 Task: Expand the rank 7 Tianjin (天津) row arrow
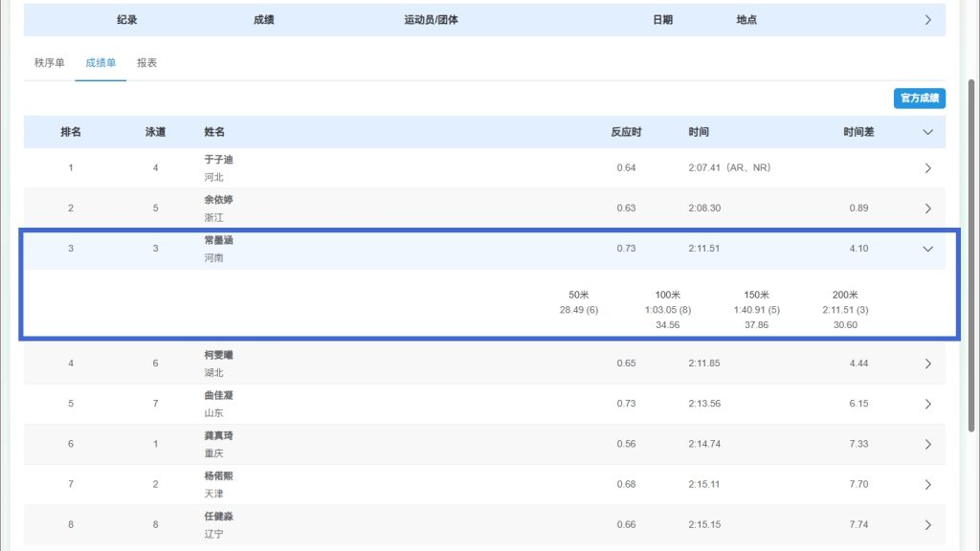click(927, 484)
